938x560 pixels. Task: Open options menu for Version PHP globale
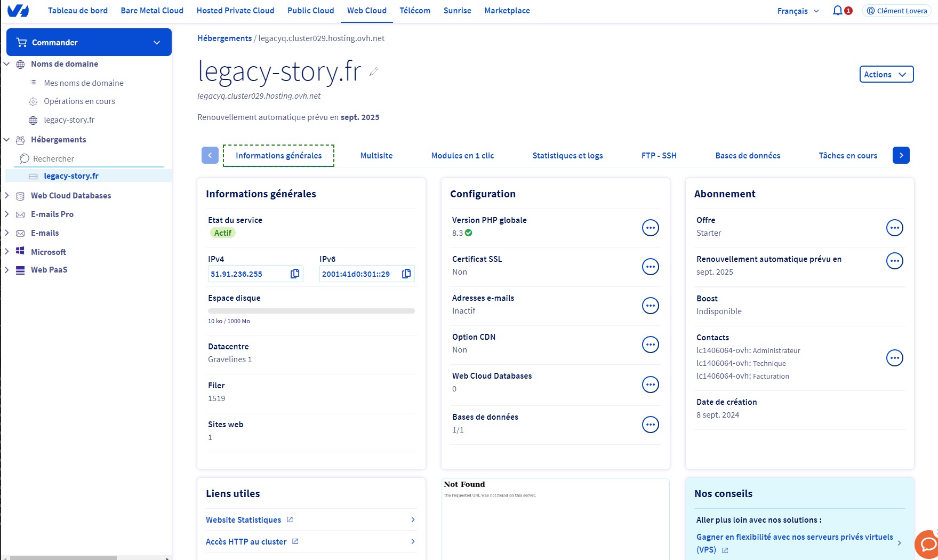[650, 228]
